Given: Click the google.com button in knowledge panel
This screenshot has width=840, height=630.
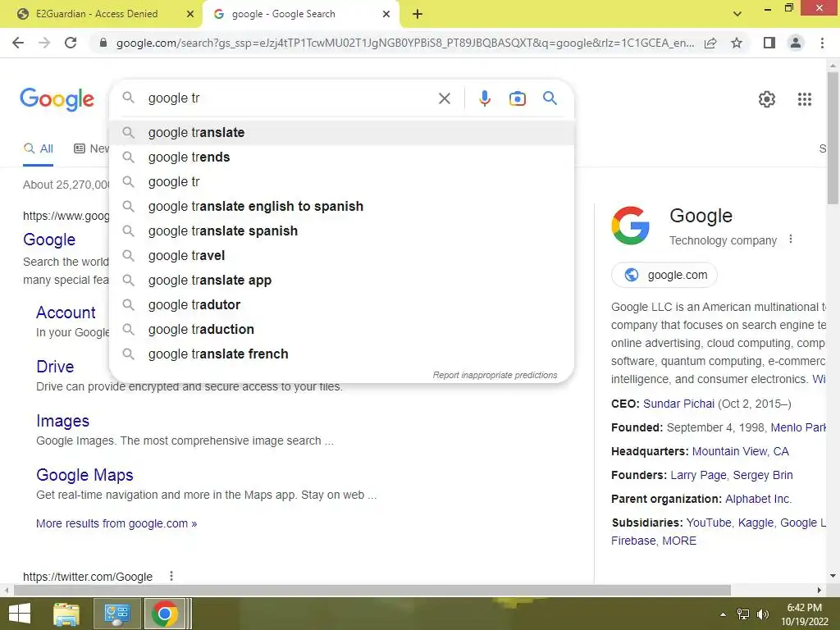Looking at the screenshot, I should coord(664,275).
